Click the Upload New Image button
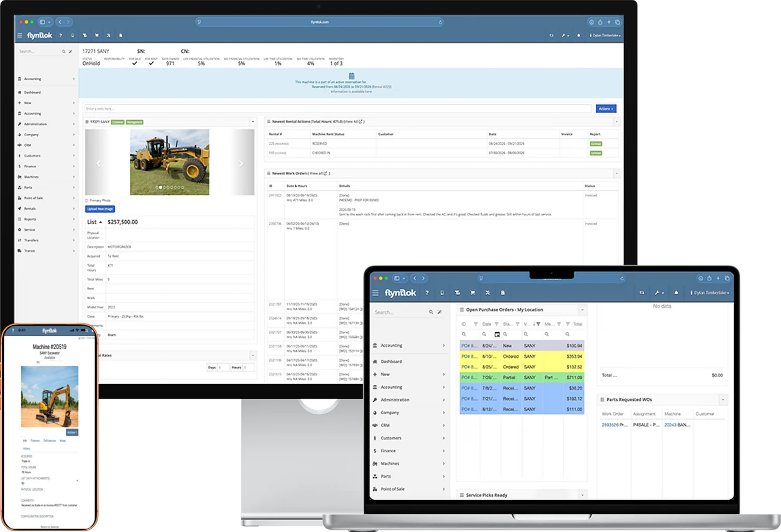The height and width of the screenshot is (532, 781). [x=100, y=209]
